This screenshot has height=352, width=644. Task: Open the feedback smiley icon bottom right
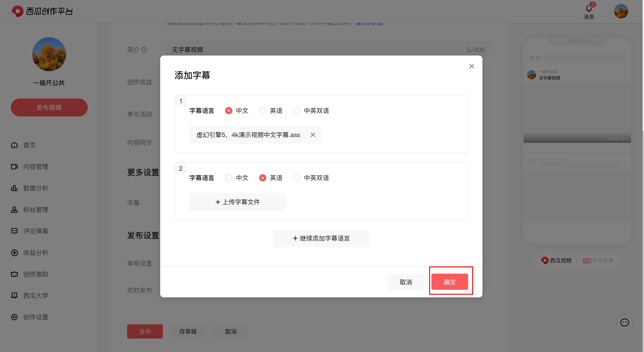[625, 322]
